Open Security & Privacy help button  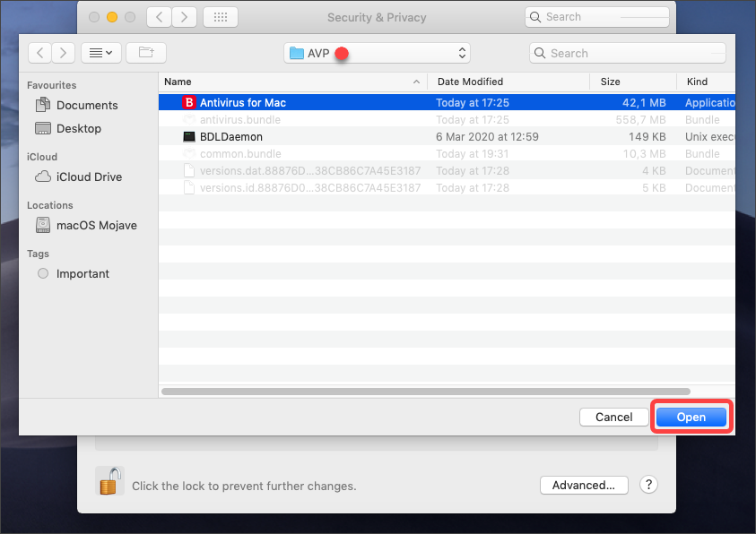[x=648, y=485]
